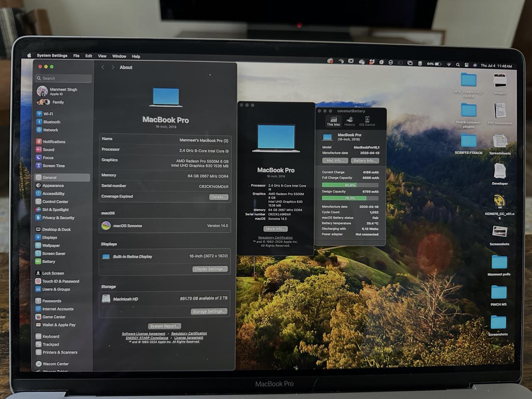Select Internet Accounts in the sidebar
Screen dimensions: 532x399
54,309
